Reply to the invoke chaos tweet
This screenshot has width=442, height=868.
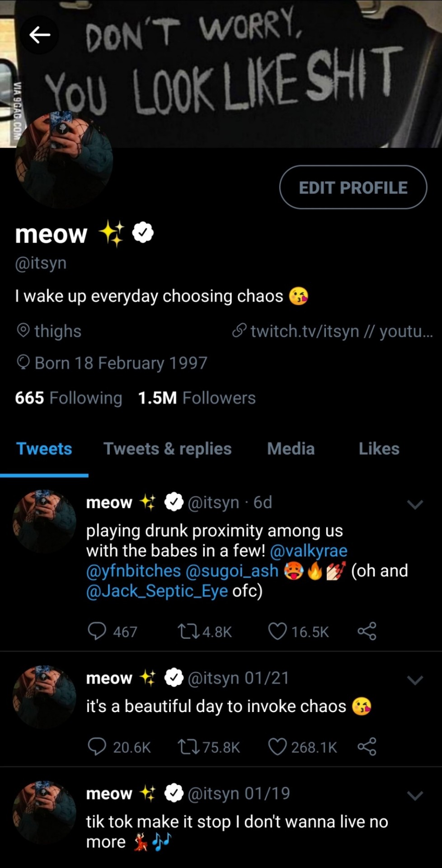pos(97,747)
